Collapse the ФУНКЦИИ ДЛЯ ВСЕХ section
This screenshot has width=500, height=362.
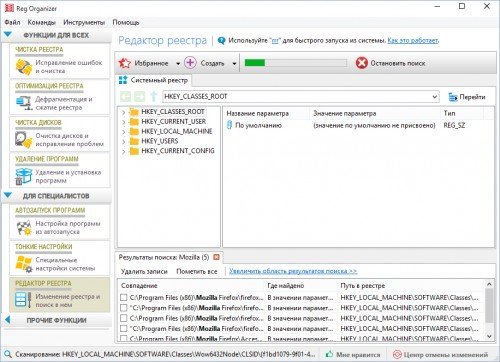(7, 34)
